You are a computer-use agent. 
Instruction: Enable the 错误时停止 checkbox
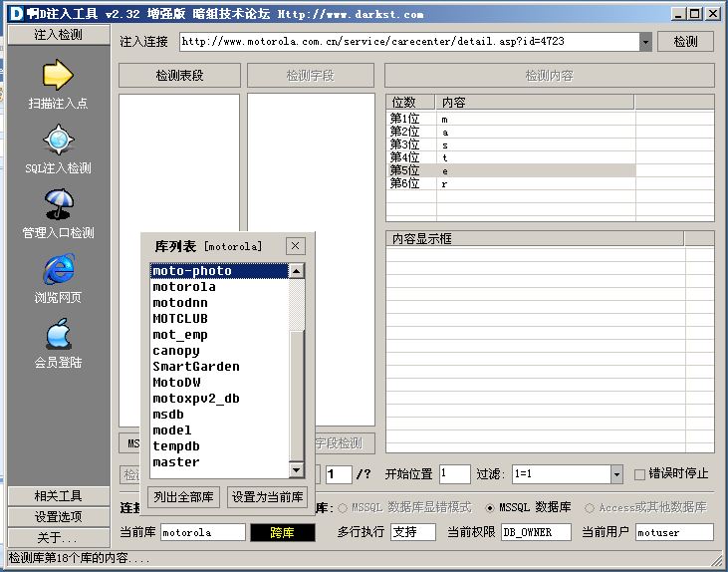pyautogui.click(x=639, y=474)
